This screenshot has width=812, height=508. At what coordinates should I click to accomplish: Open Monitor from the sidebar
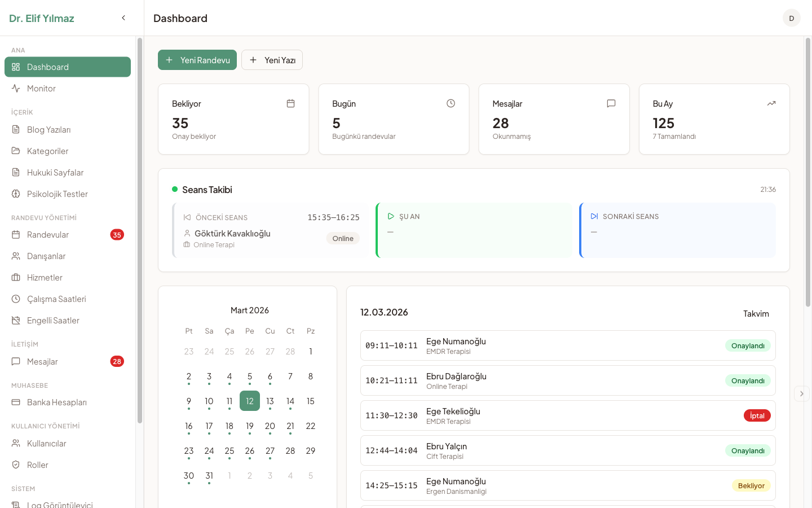(41, 89)
